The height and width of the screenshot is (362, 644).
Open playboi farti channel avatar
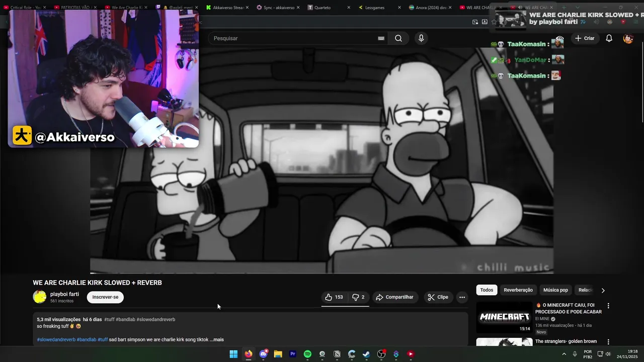40,297
